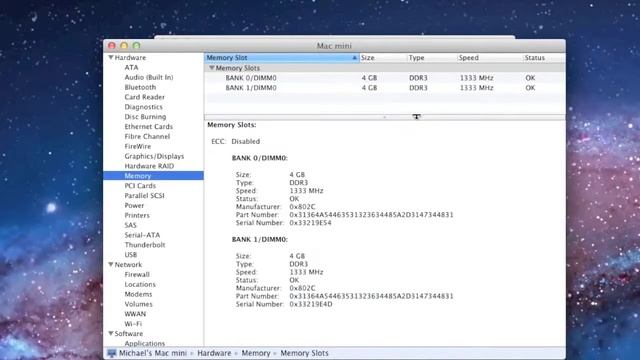Image resolution: width=640 pixels, height=360 pixels.
Task: Click the Mac mini window title
Action: pyautogui.click(x=334, y=46)
